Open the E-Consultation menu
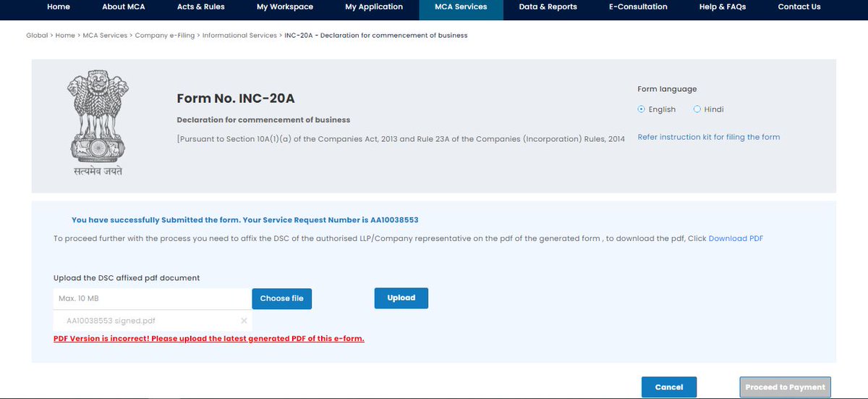This screenshot has height=399, width=868. tap(638, 7)
